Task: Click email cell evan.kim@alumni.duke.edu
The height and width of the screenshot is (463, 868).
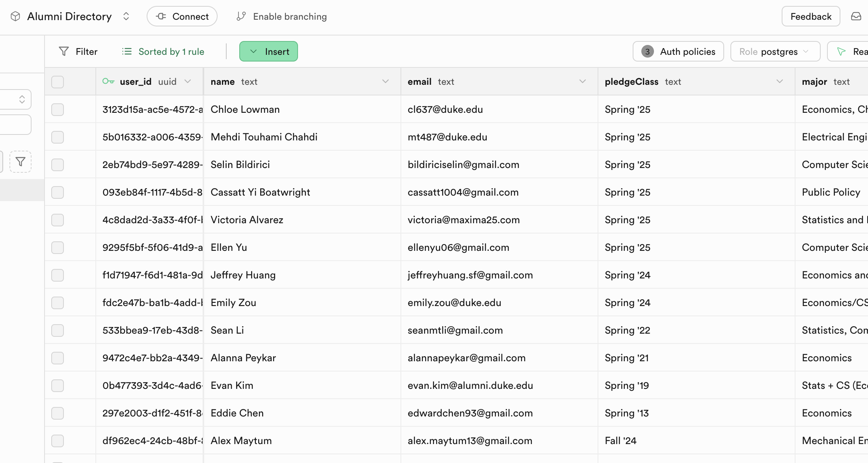Action: 499,385
